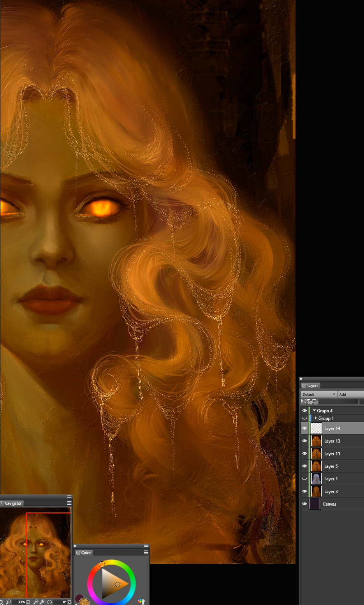The image size is (364, 605).
Task: Click the Layers palette drawer dot
Action: coord(301,379)
